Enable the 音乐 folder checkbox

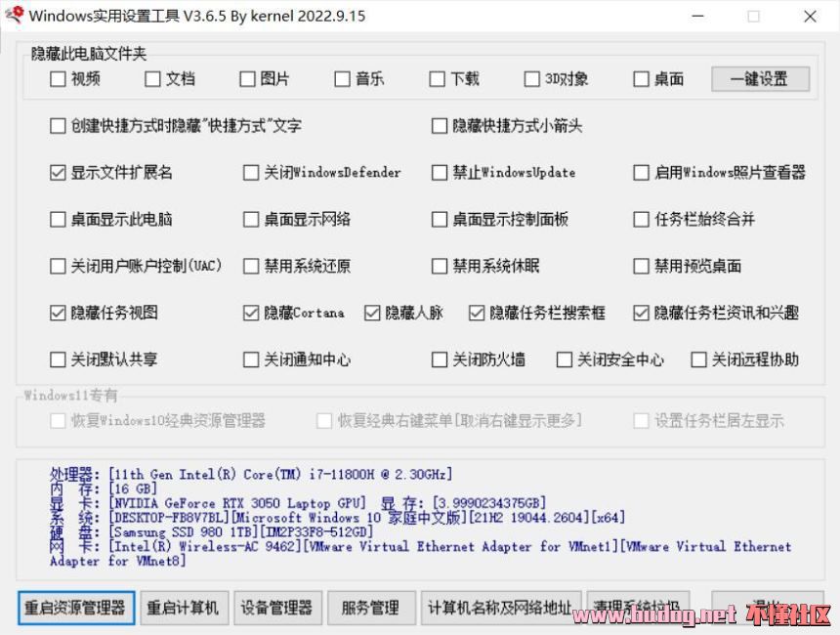point(342,79)
